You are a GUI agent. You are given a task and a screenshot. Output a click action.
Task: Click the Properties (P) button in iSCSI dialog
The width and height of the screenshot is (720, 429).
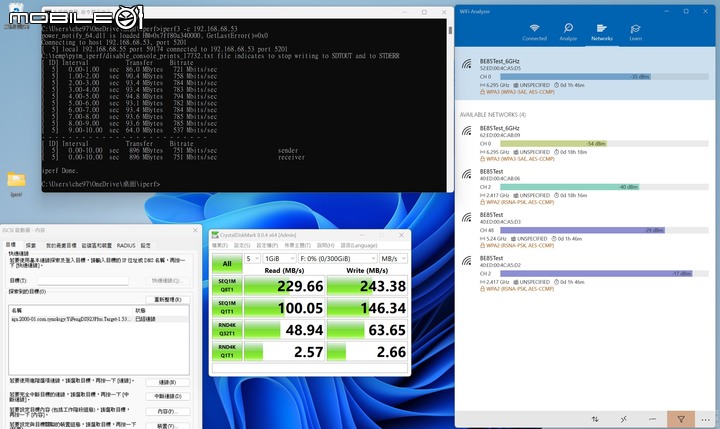click(168, 411)
